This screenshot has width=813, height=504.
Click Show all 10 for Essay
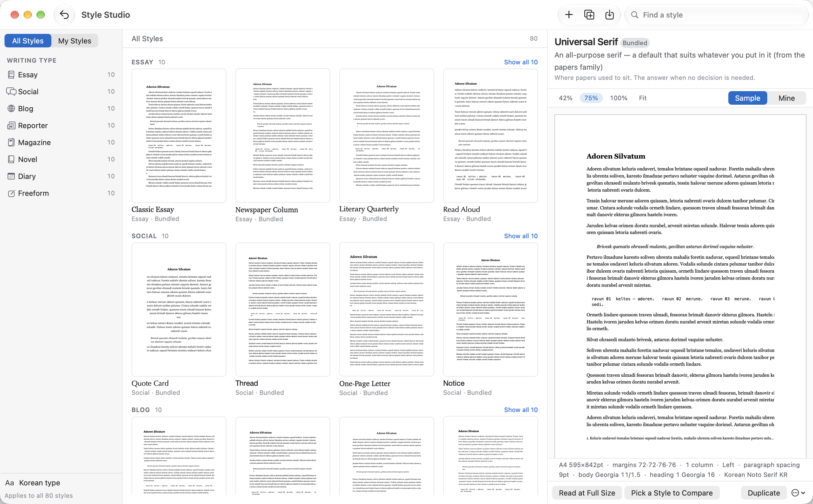pyautogui.click(x=521, y=62)
